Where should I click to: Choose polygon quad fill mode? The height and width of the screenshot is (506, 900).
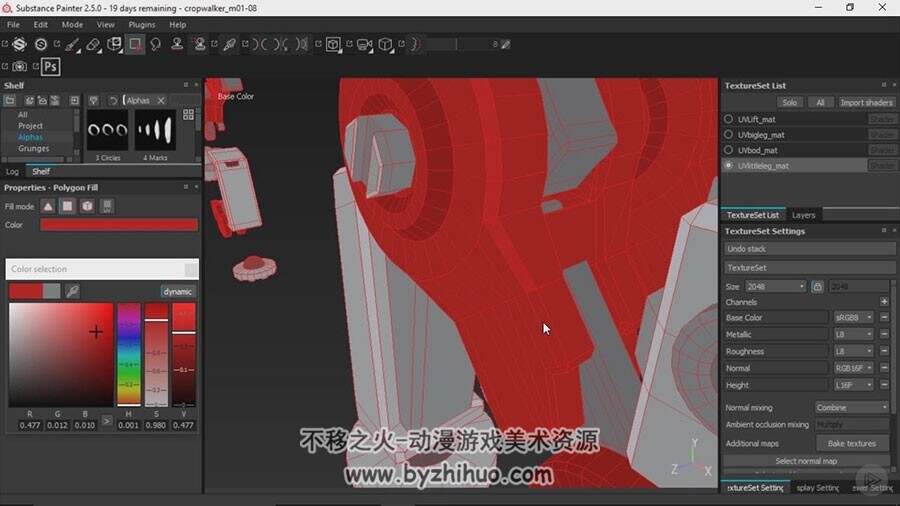tap(67, 207)
